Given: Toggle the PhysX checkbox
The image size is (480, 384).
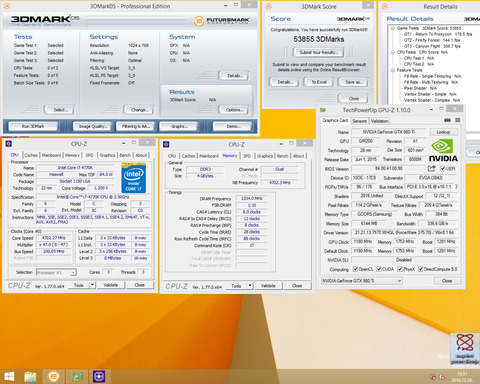Looking at the screenshot, I should pos(400,269).
